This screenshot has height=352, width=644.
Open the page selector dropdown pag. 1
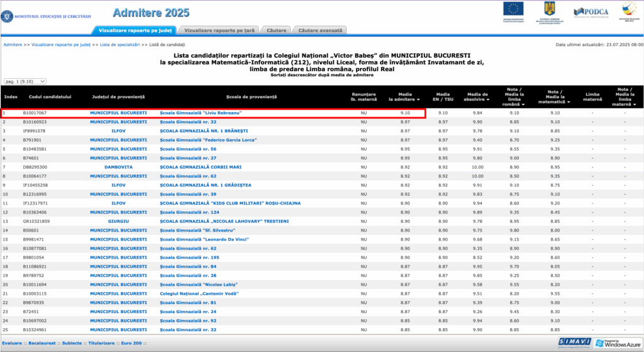(25, 81)
